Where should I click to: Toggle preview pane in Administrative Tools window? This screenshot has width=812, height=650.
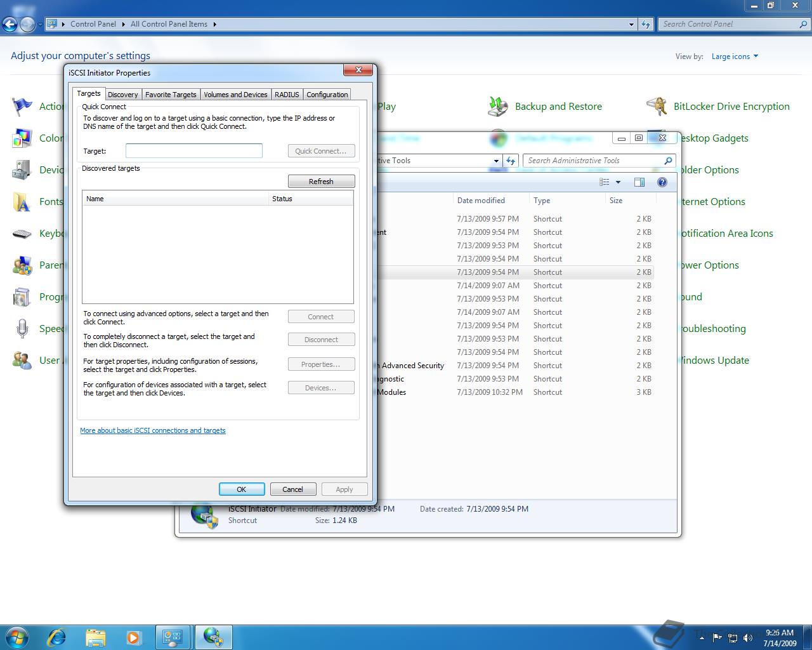tap(639, 182)
